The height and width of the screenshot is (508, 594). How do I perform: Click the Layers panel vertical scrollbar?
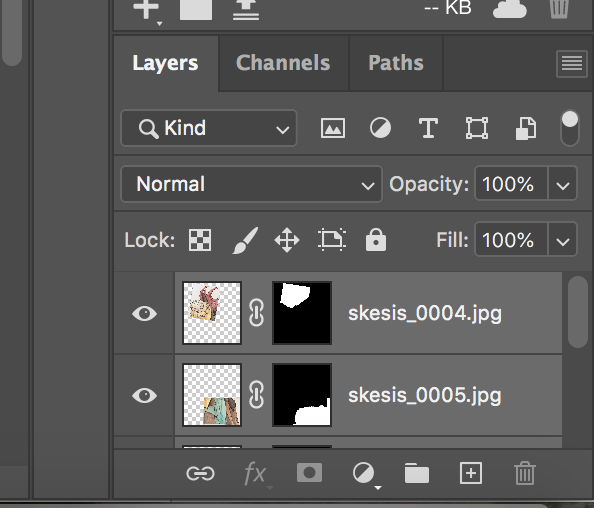point(578,311)
